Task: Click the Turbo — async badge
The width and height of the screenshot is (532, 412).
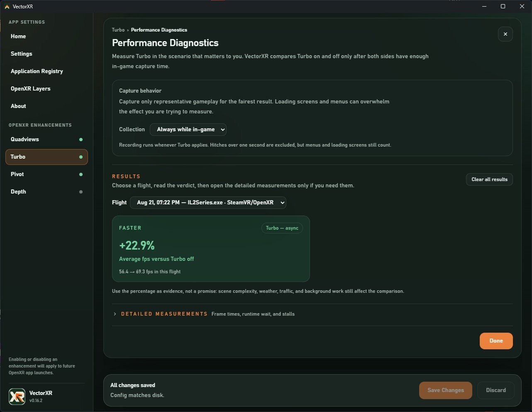Action: point(282,228)
